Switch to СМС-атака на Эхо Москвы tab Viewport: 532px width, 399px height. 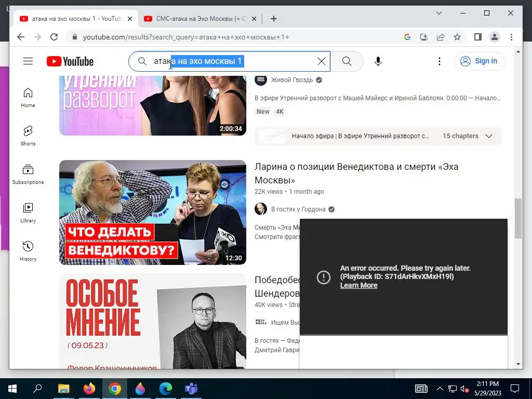[200, 19]
